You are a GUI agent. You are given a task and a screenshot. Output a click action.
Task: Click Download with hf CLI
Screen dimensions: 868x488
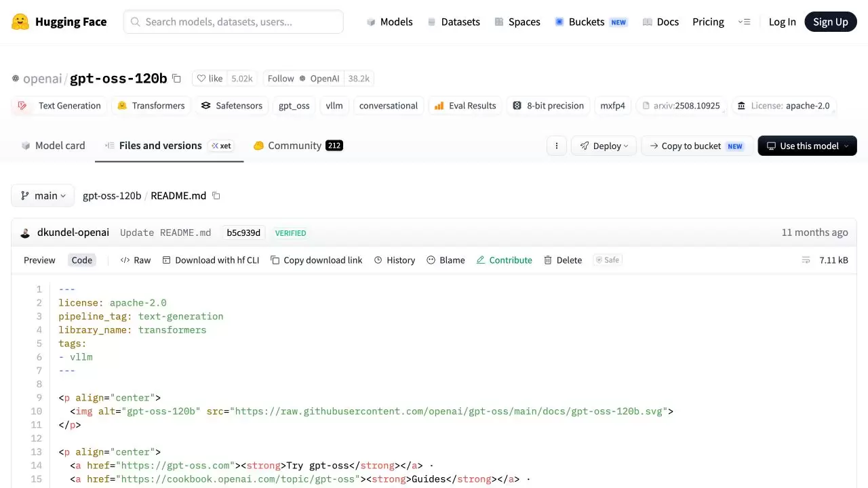pyautogui.click(x=211, y=260)
